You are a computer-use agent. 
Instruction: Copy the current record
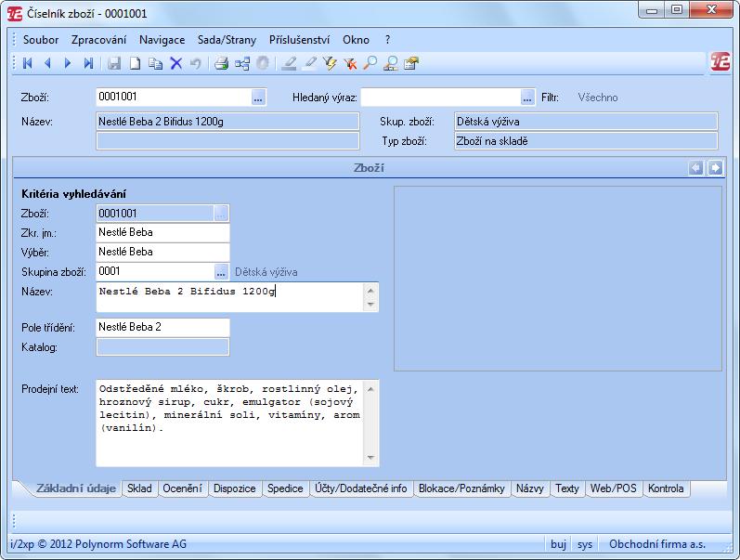pyautogui.click(x=155, y=63)
